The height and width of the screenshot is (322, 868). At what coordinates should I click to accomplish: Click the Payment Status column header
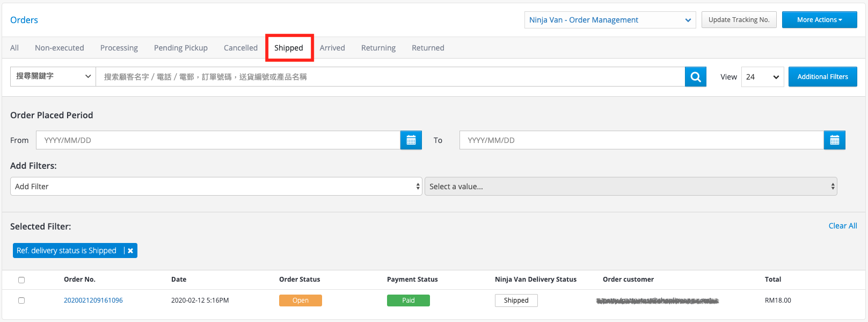[x=412, y=280]
